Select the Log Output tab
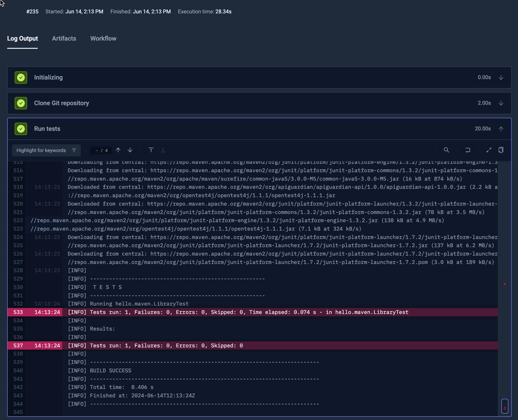 tap(22, 39)
